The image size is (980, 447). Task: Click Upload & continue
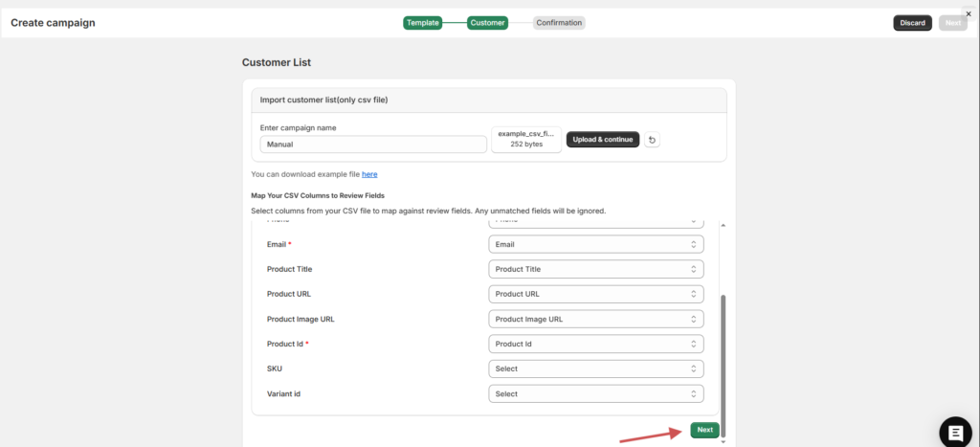click(x=602, y=140)
